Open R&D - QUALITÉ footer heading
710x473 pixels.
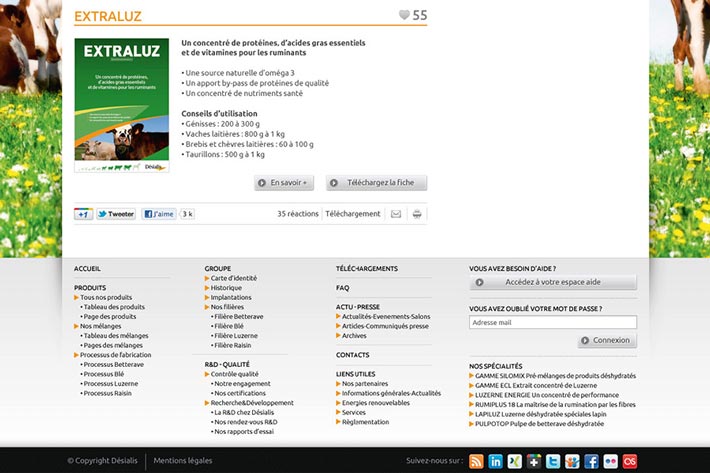(x=227, y=364)
